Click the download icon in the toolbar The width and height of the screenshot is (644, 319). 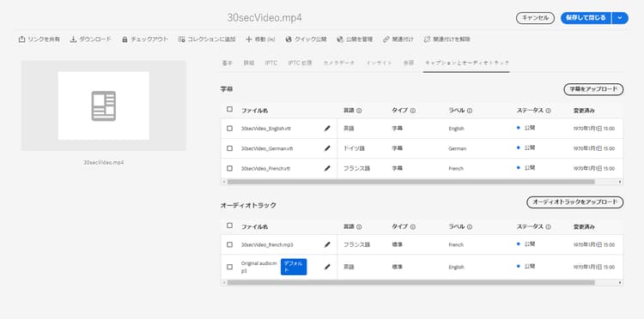(x=74, y=39)
